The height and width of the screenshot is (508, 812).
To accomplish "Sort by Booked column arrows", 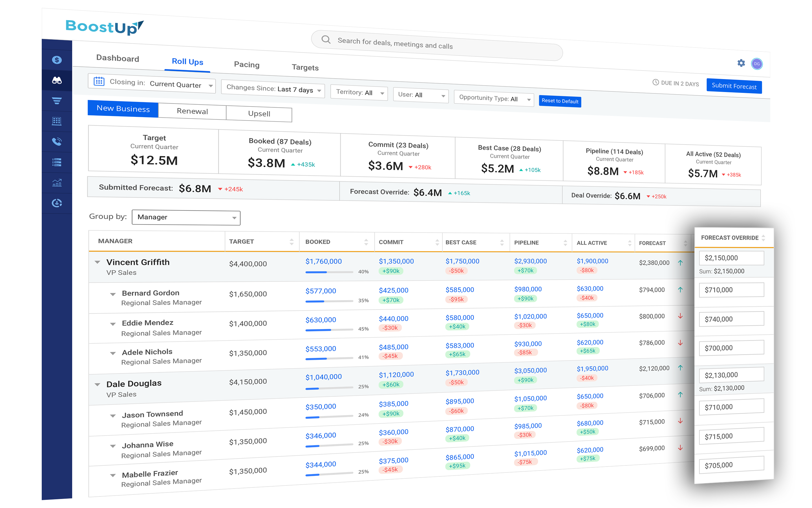I will pyautogui.click(x=366, y=242).
